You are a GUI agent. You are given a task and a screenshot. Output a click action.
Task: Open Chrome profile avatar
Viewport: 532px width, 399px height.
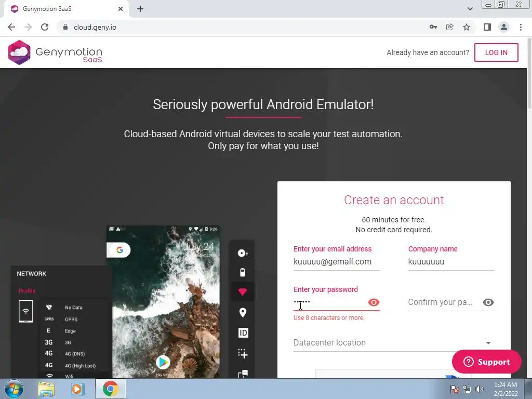[504, 27]
